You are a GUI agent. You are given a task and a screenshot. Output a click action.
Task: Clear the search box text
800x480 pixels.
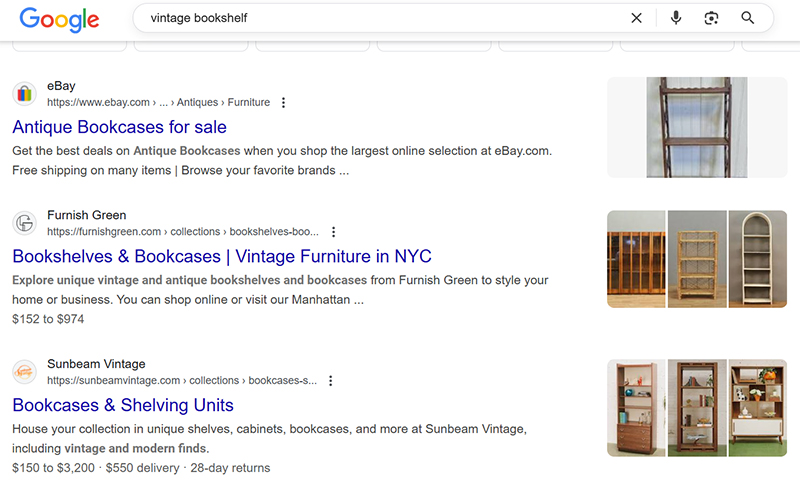(x=637, y=18)
